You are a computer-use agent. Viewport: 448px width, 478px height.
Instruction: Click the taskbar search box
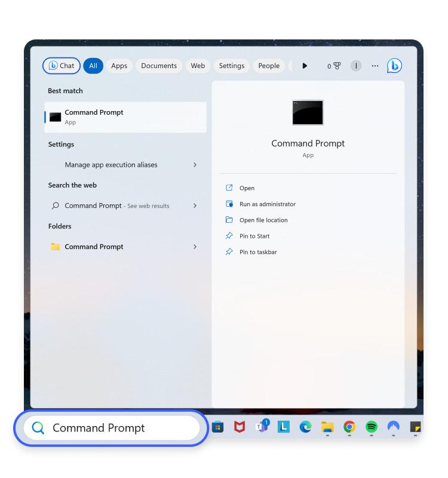[111, 428]
